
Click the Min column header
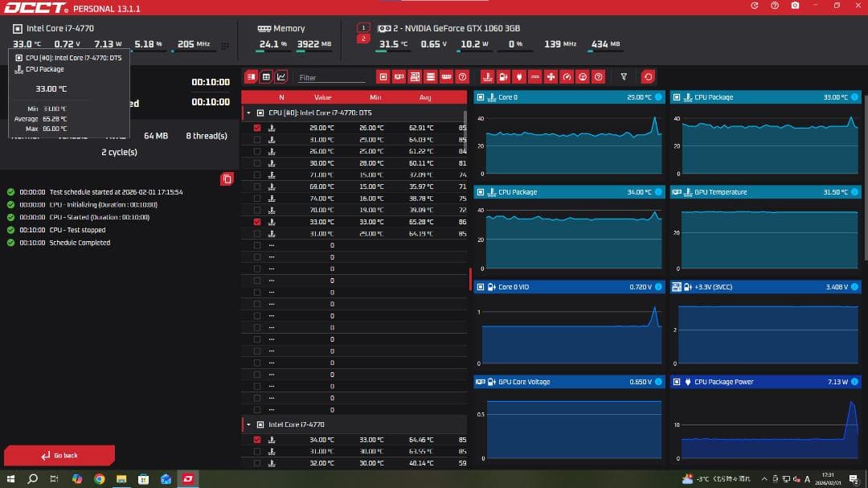click(x=375, y=97)
